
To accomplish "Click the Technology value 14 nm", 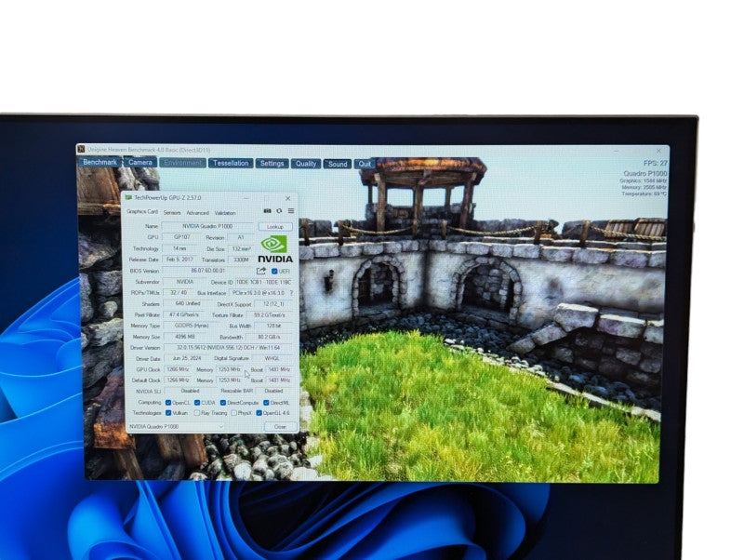I will click(x=179, y=248).
